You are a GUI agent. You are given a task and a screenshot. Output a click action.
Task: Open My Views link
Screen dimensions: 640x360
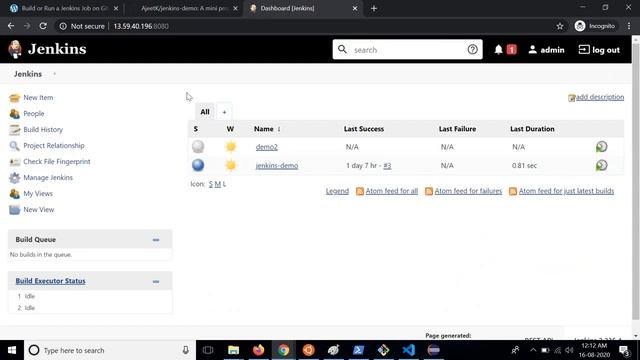click(x=38, y=193)
